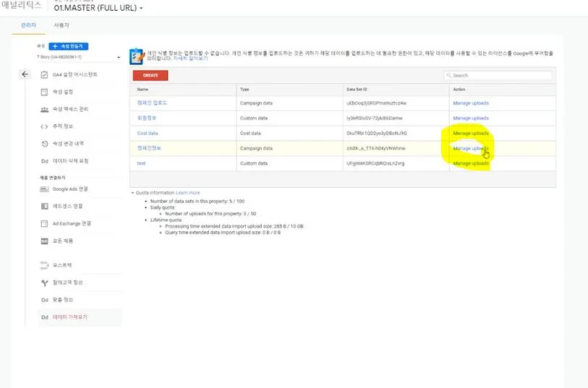588x388 pixels.
Task: Click 'Number of data sets in this property: 5 / 100'
Action: (197, 201)
